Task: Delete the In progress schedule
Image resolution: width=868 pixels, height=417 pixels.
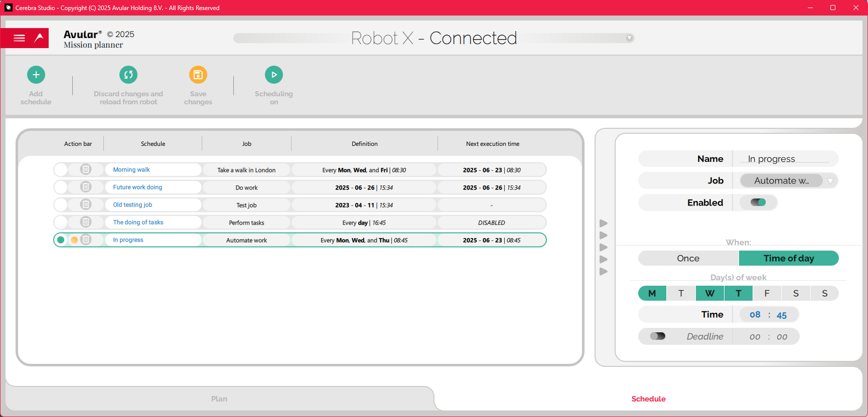Action: (86, 240)
